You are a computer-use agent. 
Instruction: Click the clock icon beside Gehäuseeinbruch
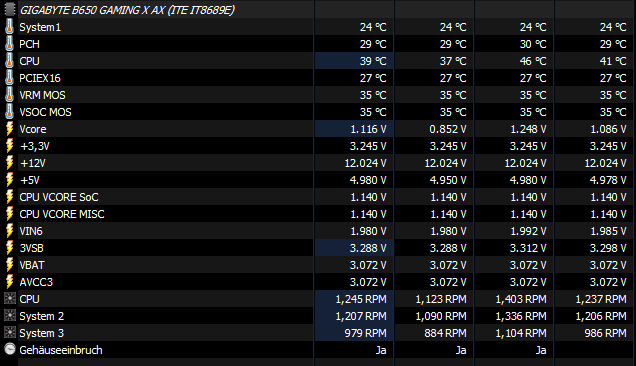click(x=10, y=349)
